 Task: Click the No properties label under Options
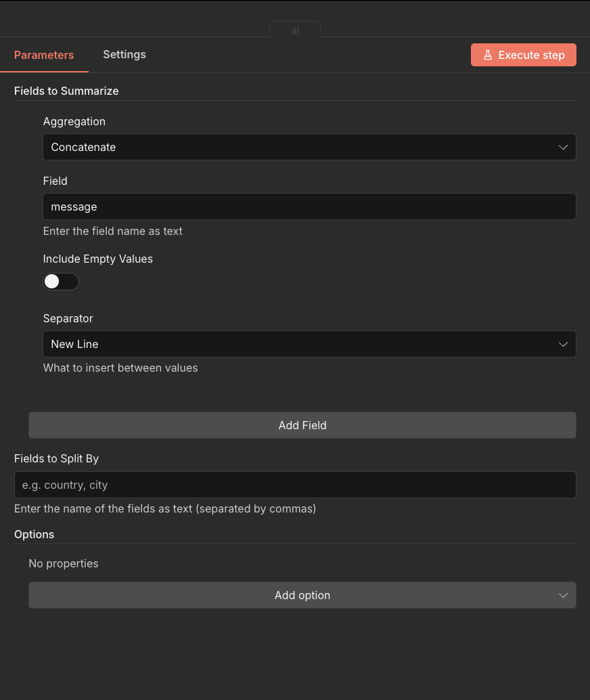tap(63, 563)
